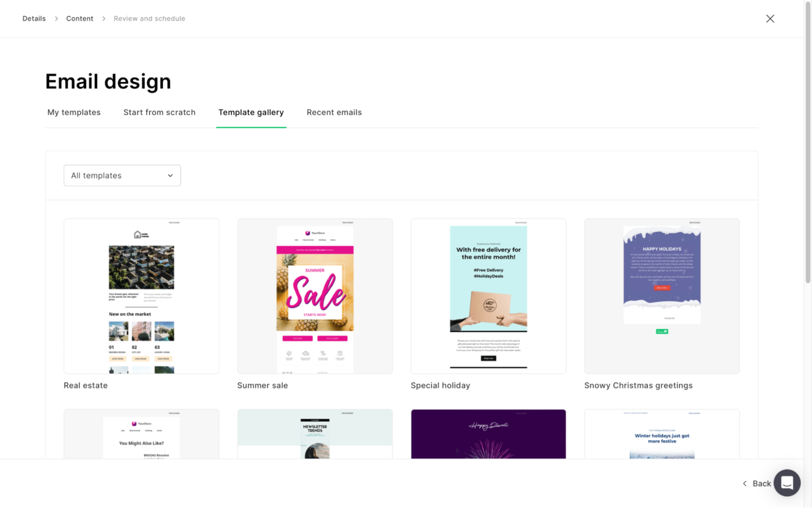Viewport: 812px width, 508px height.
Task: Select the Newsletter Trends template
Action: point(315,434)
